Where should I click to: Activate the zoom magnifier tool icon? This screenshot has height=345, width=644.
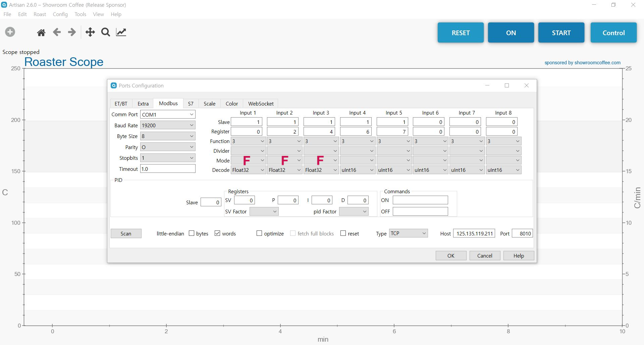[105, 32]
